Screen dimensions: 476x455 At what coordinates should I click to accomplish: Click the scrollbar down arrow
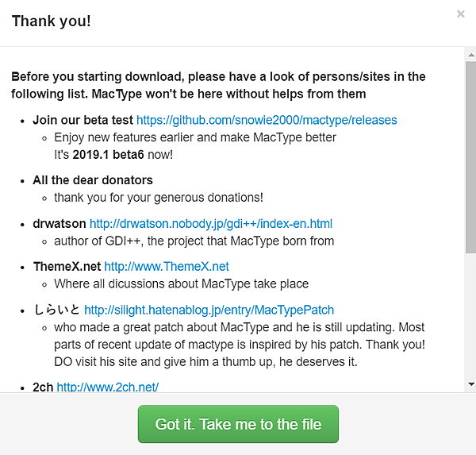(x=470, y=384)
